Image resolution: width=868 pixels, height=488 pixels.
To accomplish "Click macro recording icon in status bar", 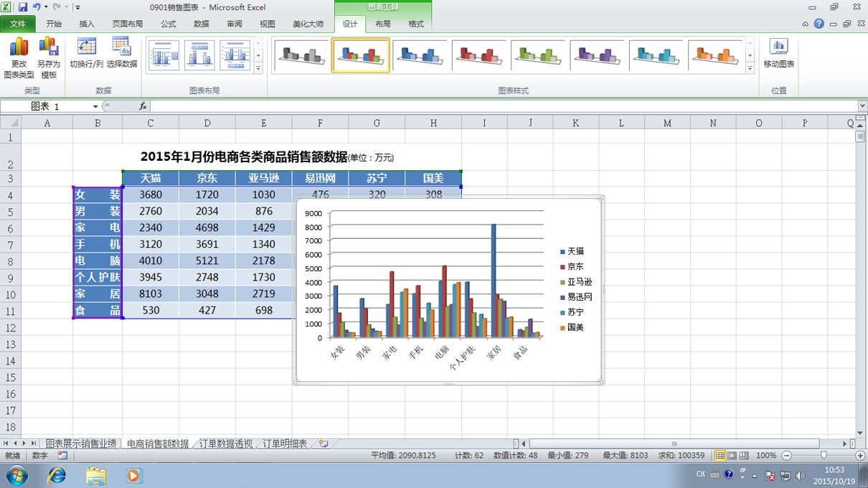I will [x=62, y=456].
